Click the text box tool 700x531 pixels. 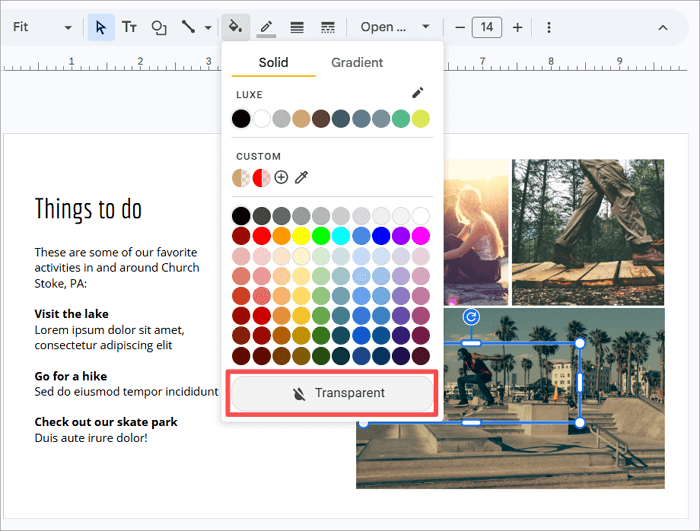(129, 27)
